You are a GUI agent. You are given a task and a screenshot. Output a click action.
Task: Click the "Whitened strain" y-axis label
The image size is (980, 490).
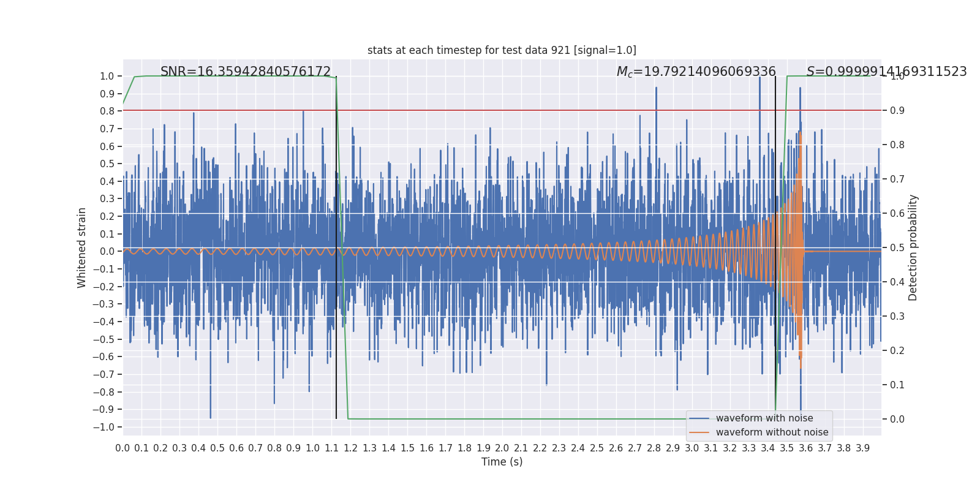81,247
